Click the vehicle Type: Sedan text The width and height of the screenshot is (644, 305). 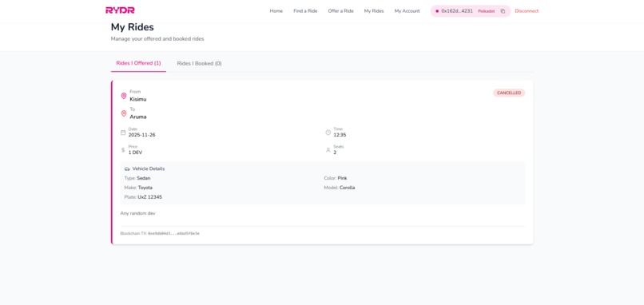pyautogui.click(x=137, y=178)
